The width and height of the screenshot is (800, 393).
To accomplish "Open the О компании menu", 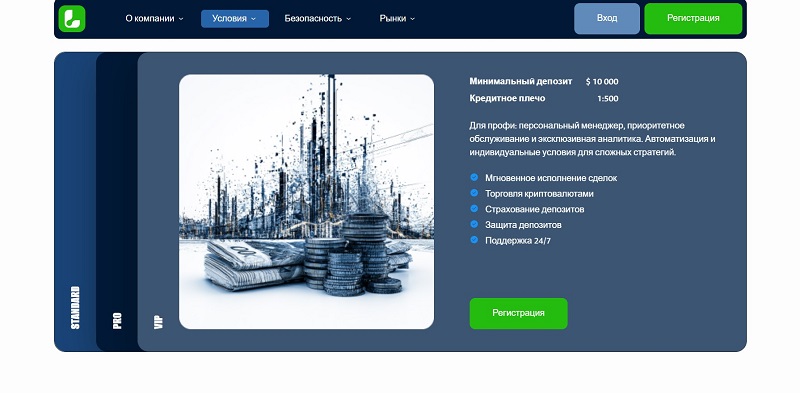I will pyautogui.click(x=154, y=18).
